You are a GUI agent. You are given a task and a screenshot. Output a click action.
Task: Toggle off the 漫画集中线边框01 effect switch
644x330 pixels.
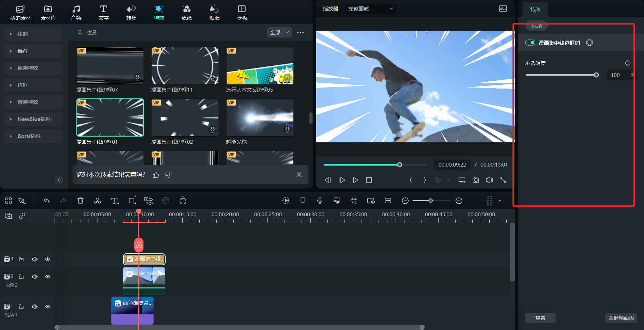[530, 43]
